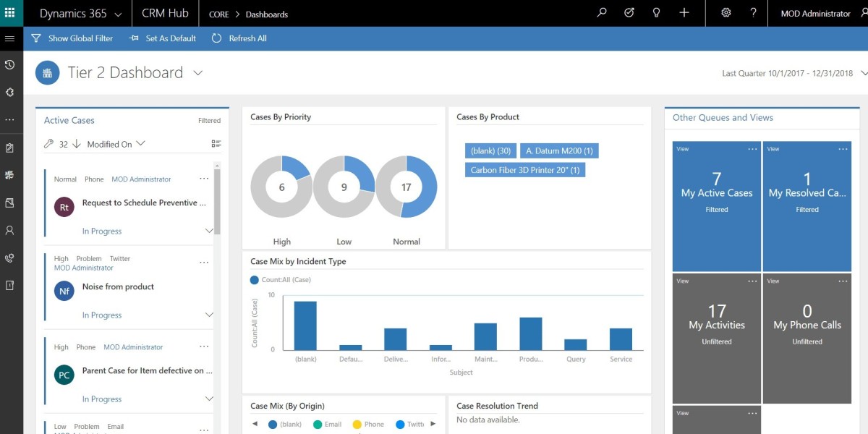Toggle the hamburger site map menu

[x=9, y=38]
